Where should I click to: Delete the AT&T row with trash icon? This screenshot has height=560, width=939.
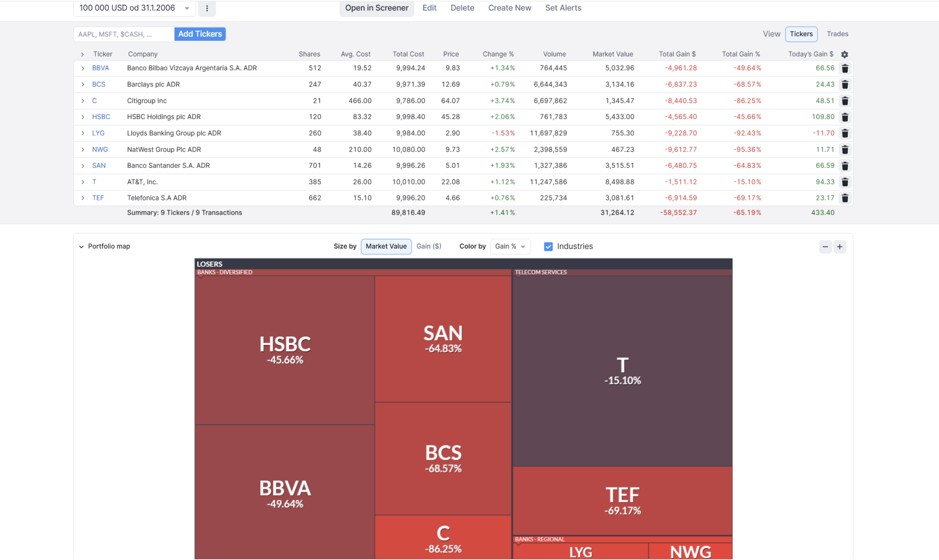coord(845,182)
